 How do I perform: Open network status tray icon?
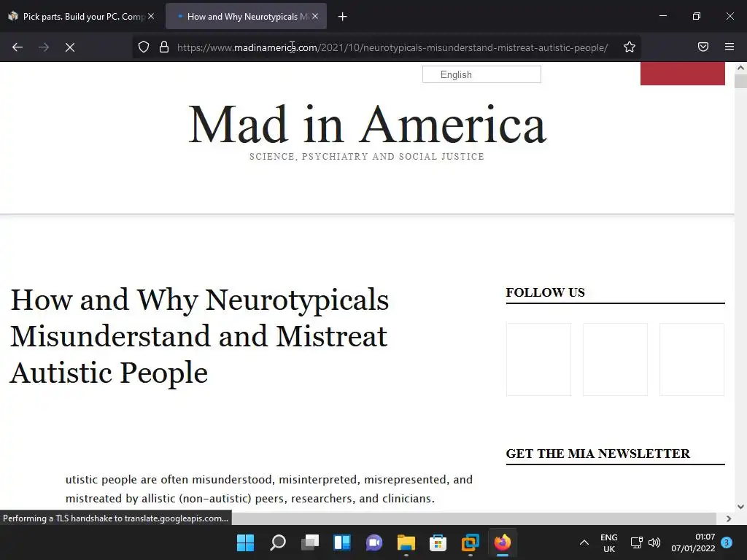coord(636,542)
